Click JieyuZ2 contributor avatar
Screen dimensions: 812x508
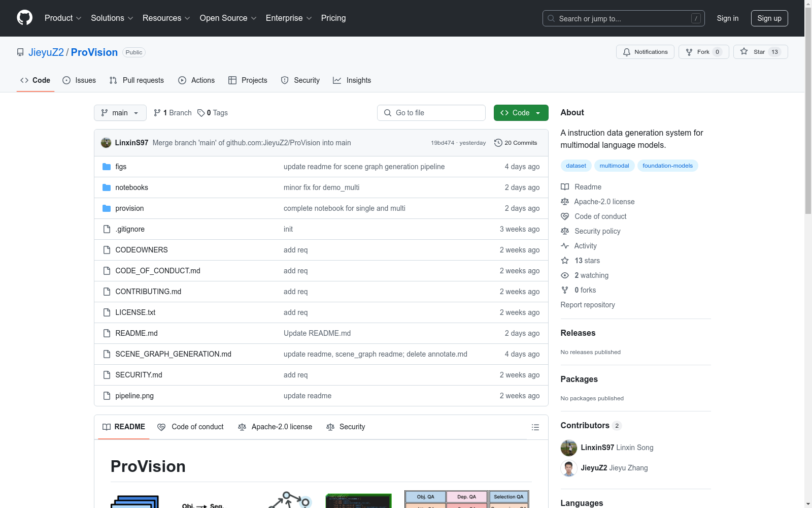coord(569,468)
